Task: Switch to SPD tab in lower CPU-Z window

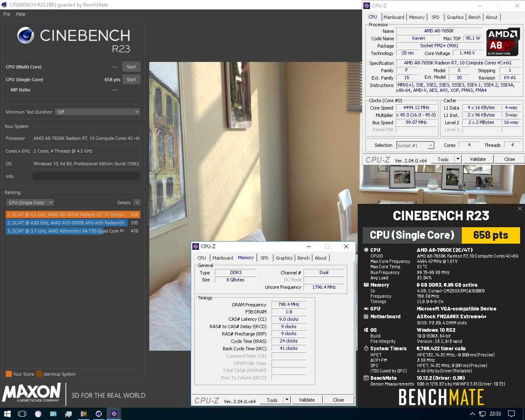Action: [265, 258]
